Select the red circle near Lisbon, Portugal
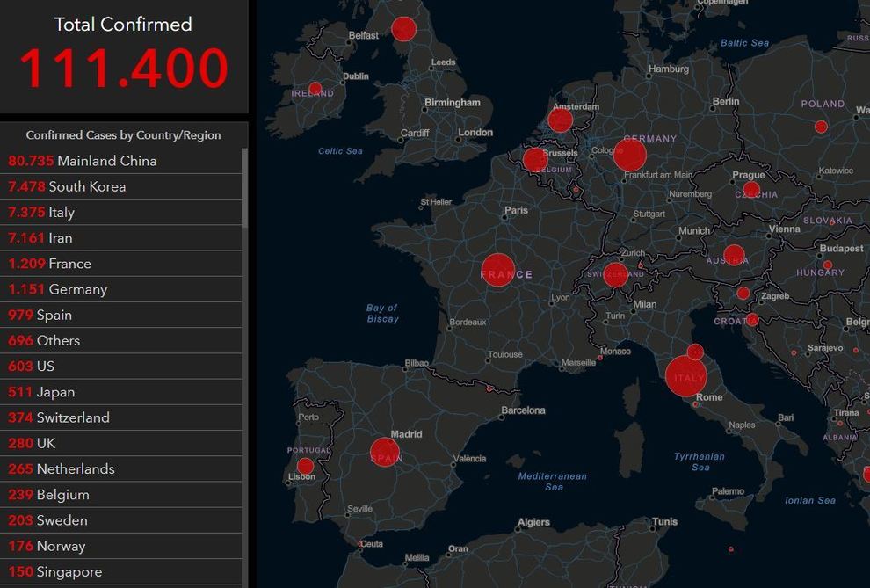870x588 pixels. (x=305, y=466)
